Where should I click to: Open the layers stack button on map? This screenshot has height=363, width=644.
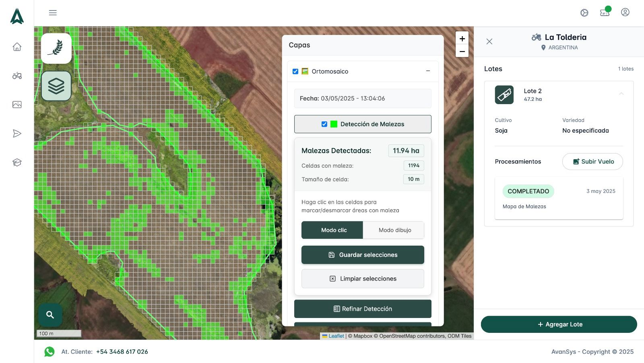pos(56,86)
